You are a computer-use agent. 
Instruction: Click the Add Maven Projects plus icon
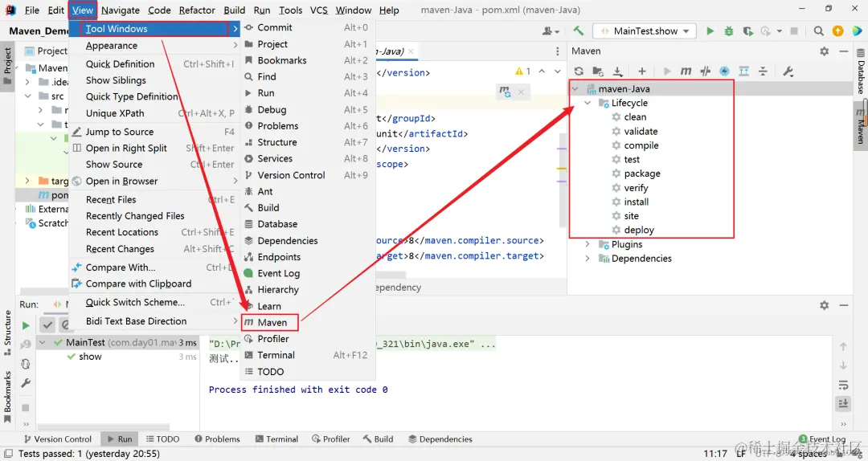tap(641, 71)
